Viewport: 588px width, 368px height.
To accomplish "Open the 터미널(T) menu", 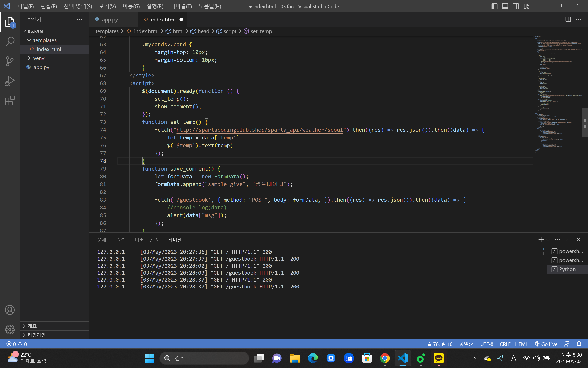I will 181,6.
